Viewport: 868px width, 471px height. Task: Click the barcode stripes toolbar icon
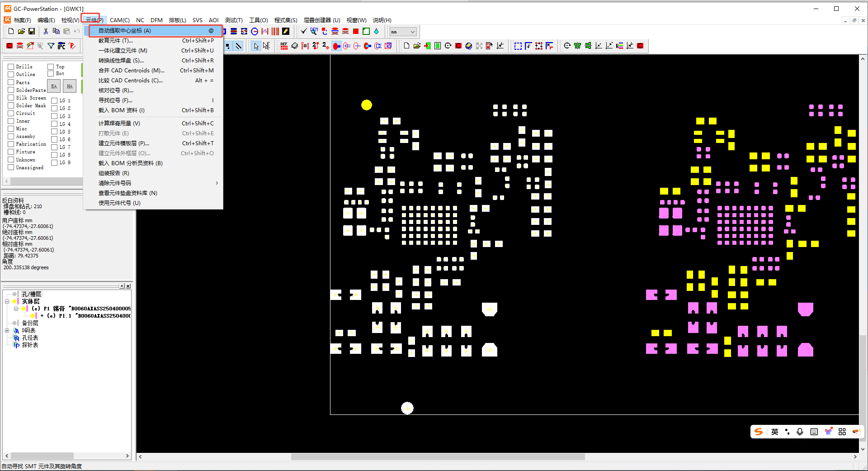pos(275,31)
